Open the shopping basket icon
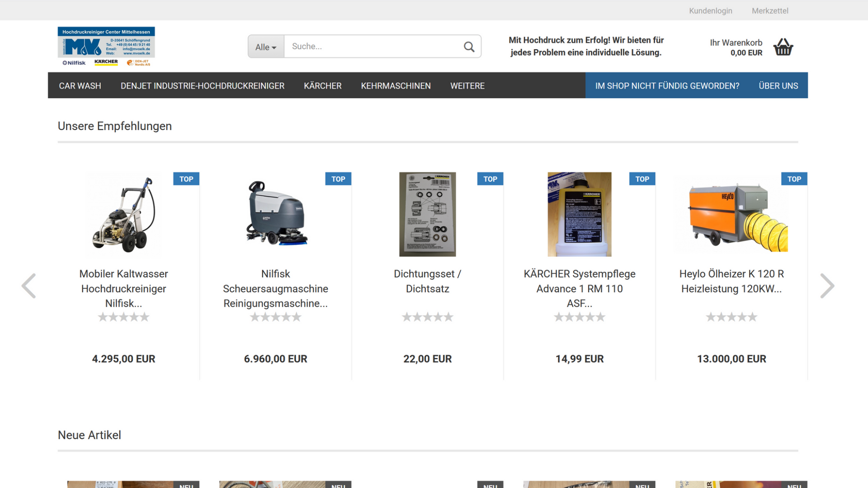868x488 pixels. [783, 47]
